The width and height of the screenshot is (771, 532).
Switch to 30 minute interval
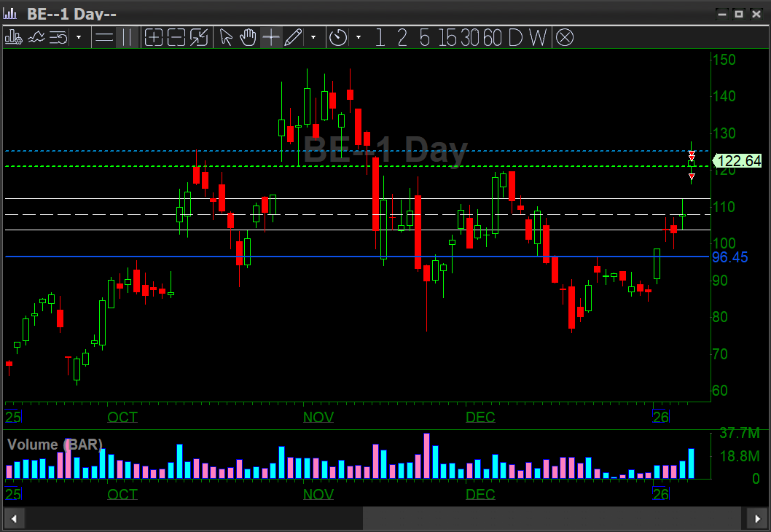[x=470, y=37]
